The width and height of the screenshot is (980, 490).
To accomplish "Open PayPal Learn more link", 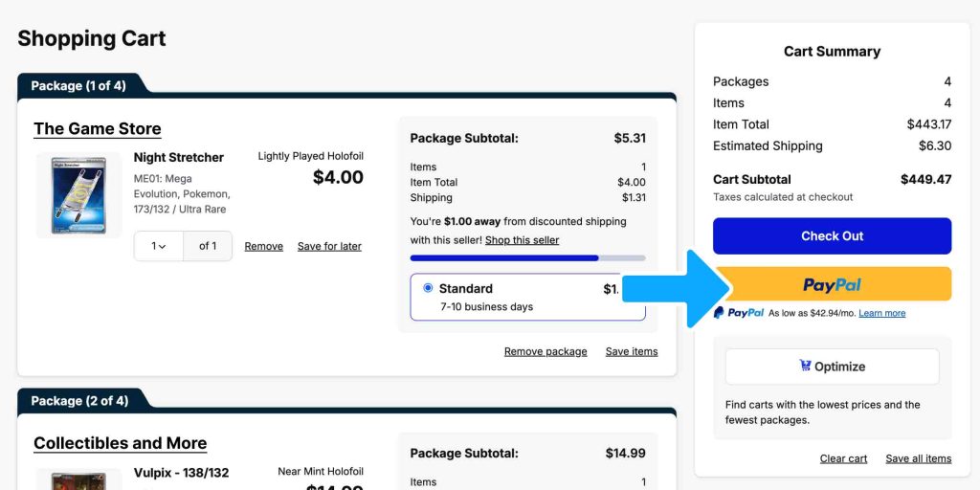I will click(881, 313).
